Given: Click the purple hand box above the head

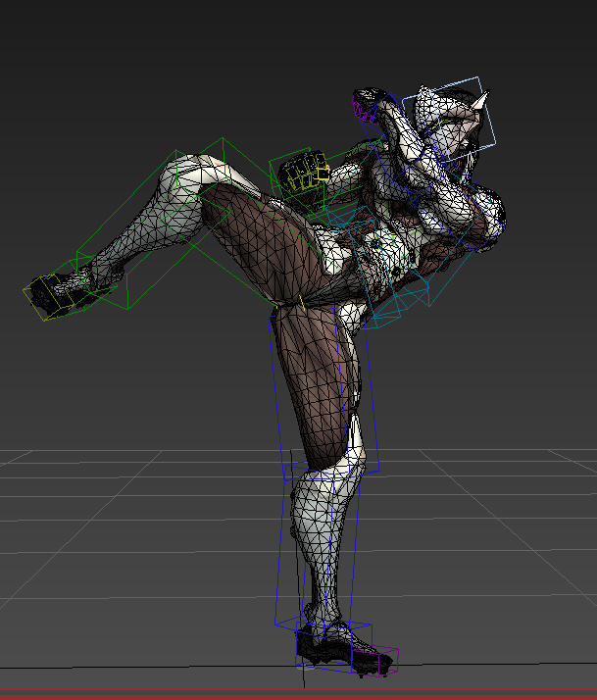Looking at the screenshot, I should [366, 106].
